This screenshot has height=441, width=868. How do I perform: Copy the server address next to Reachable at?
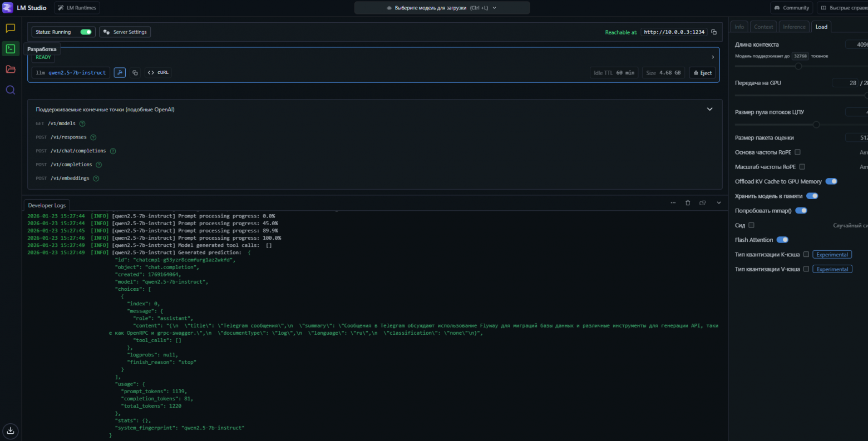714,32
